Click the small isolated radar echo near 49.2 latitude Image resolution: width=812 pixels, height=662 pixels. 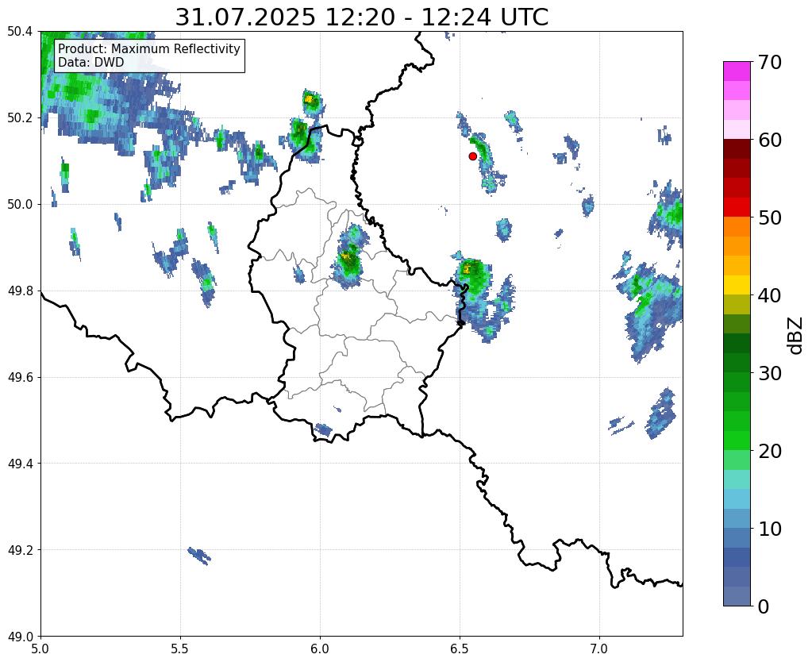(199, 556)
